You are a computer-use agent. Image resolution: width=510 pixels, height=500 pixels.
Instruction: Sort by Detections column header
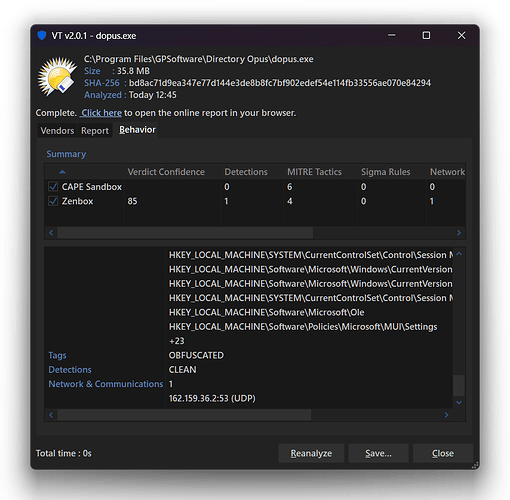coord(246,172)
